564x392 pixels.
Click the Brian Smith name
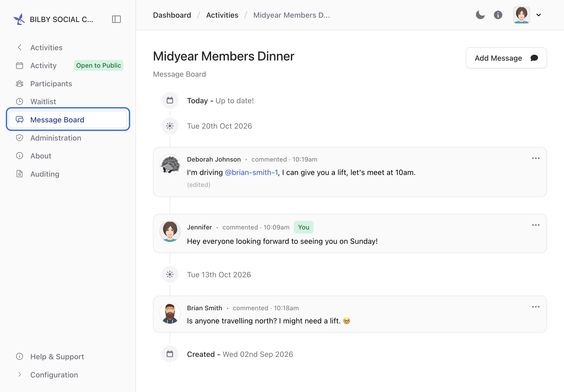click(205, 308)
